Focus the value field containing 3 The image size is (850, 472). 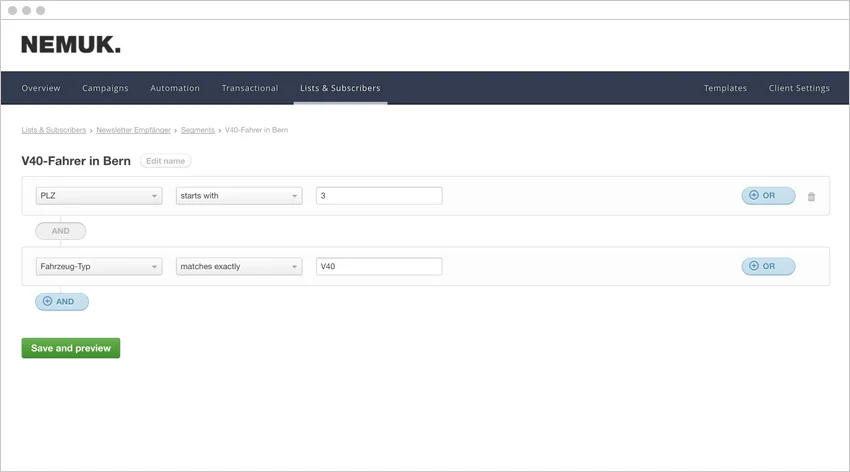click(379, 196)
